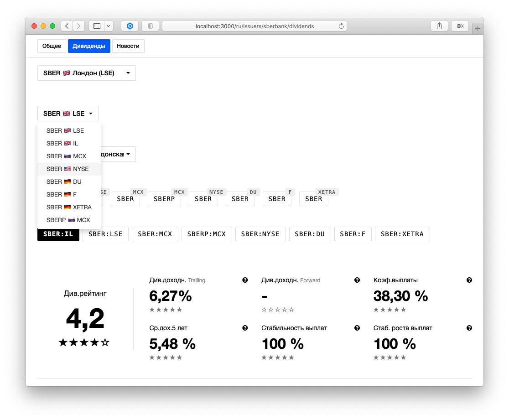Select the active SBER:IL ticker toggle
Screen dimensions: 509x420
point(58,234)
